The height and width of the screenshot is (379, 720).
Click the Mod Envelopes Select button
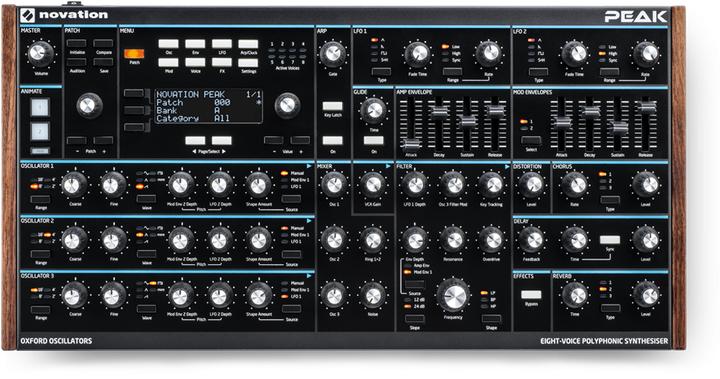point(531,141)
